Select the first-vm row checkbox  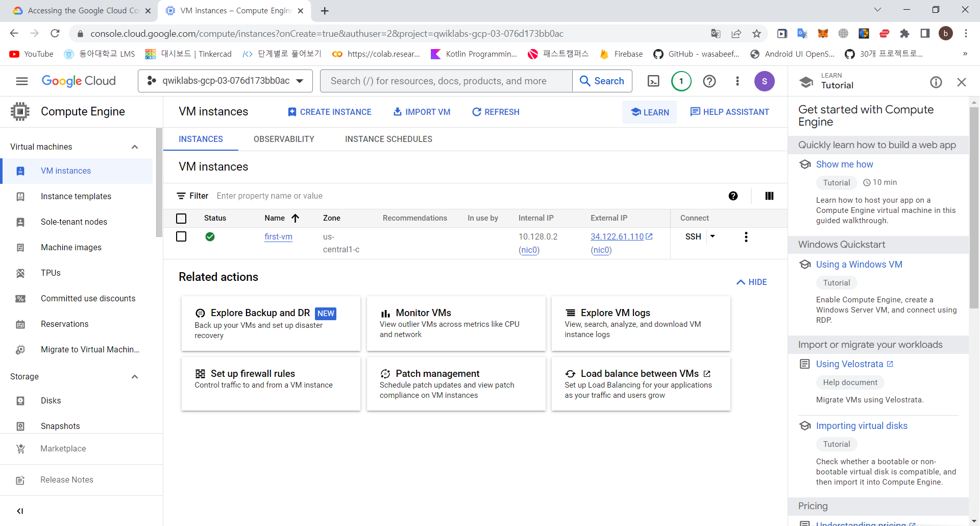(181, 236)
